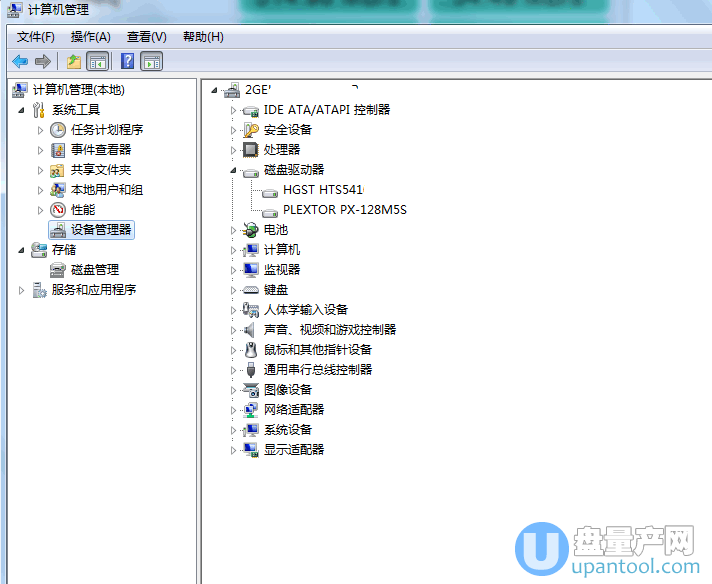This screenshot has height=584, width=712.
Task: Select 磁盘管理 in the left tree
Action: [94, 270]
